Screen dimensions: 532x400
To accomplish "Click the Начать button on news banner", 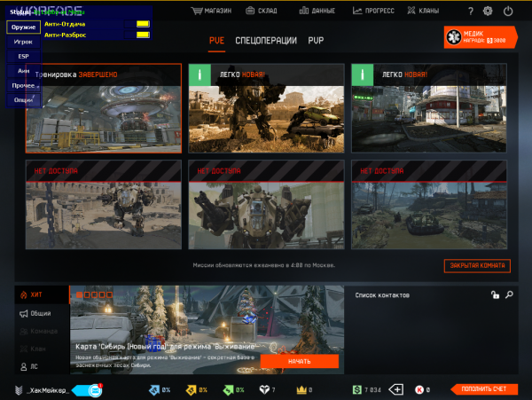I will coord(300,361).
